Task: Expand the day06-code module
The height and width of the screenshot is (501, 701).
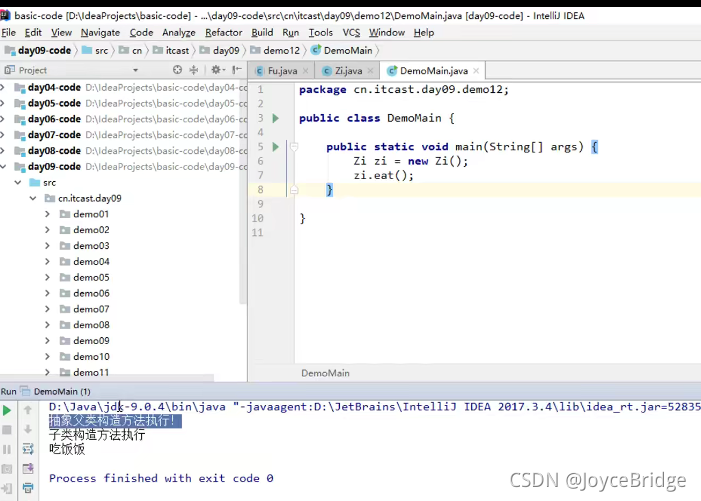Action: [x=3, y=119]
